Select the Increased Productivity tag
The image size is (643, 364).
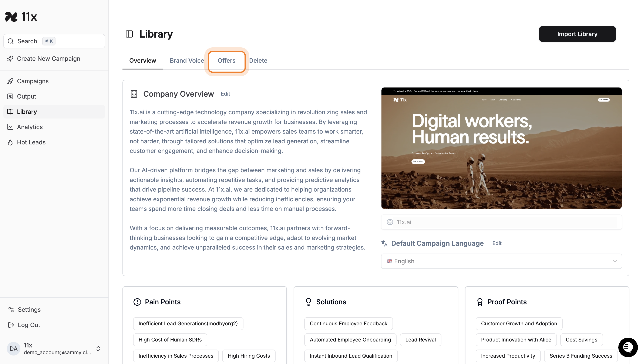[x=508, y=356]
